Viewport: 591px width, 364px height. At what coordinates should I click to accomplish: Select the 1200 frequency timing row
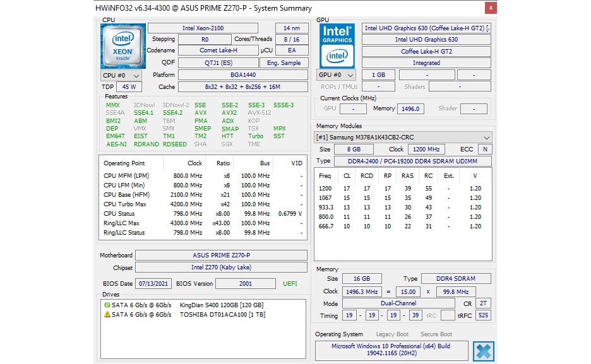[403, 189]
